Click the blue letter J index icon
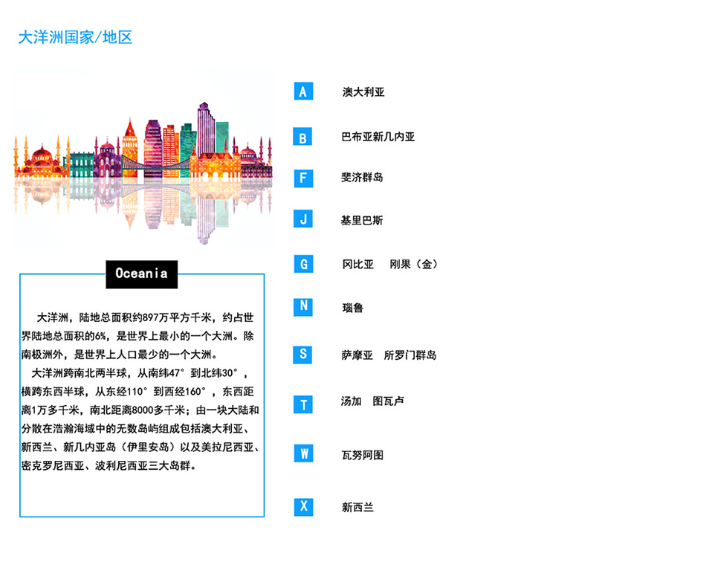706x588 pixels. click(x=303, y=219)
